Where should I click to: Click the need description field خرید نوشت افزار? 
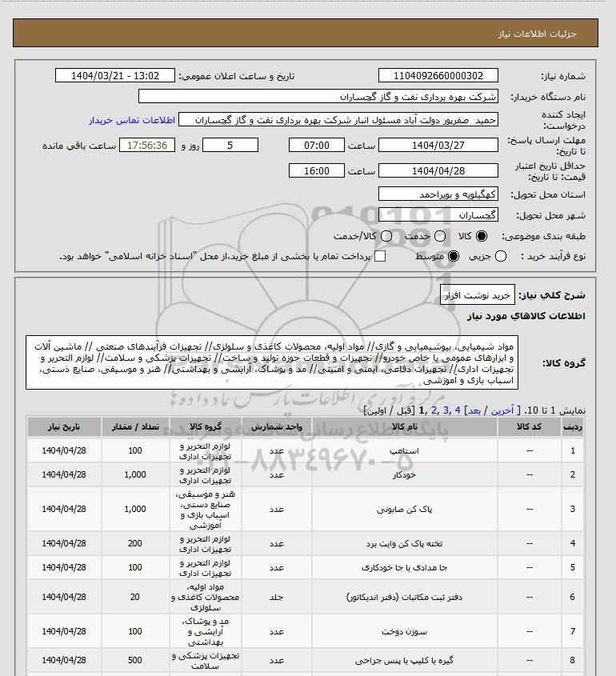point(477,295)
